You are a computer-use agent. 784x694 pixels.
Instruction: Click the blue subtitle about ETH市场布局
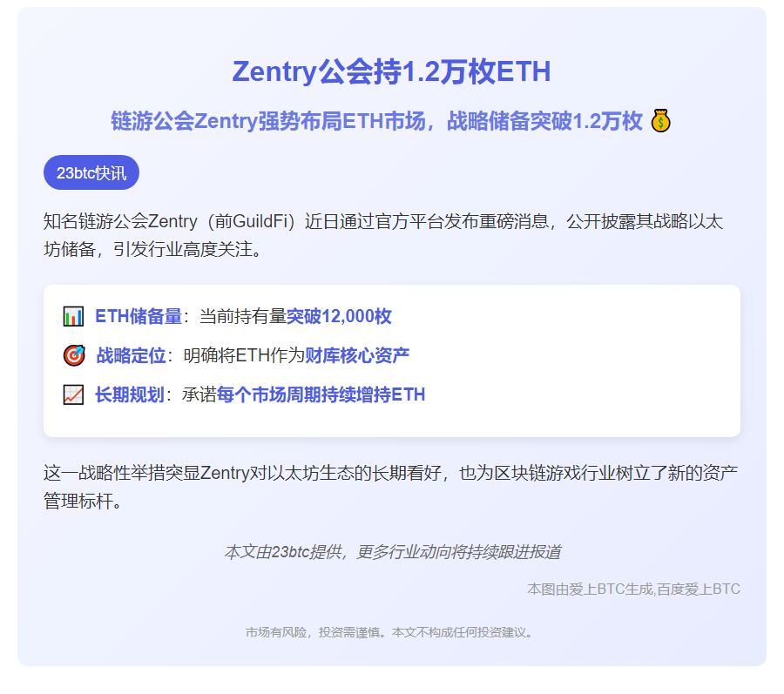click(378, 124)
